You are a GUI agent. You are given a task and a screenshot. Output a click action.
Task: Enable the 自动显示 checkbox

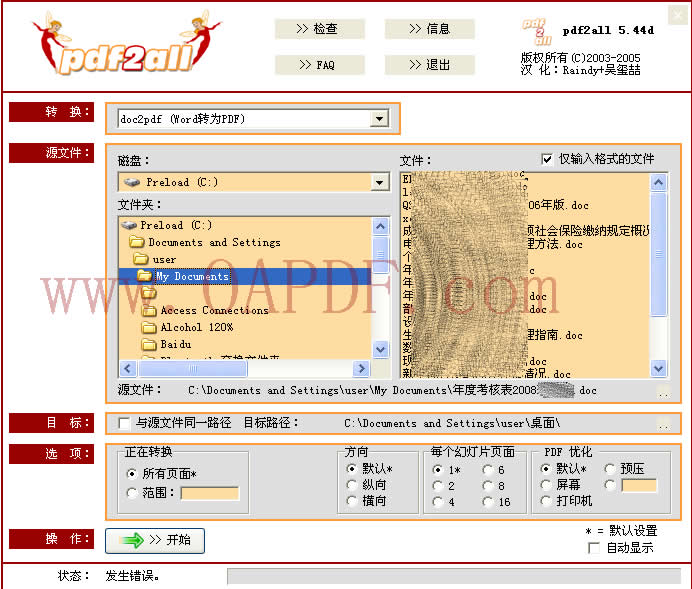[x=594, y=548]
